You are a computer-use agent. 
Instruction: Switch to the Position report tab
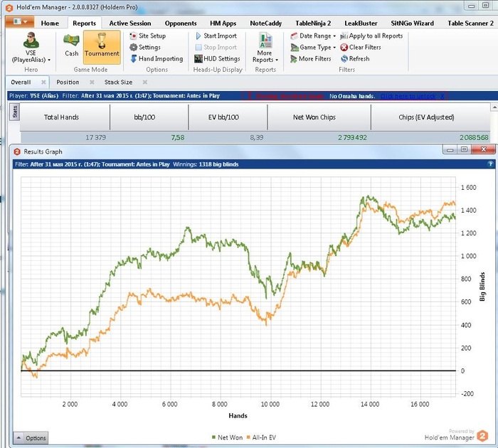(68, 82)
